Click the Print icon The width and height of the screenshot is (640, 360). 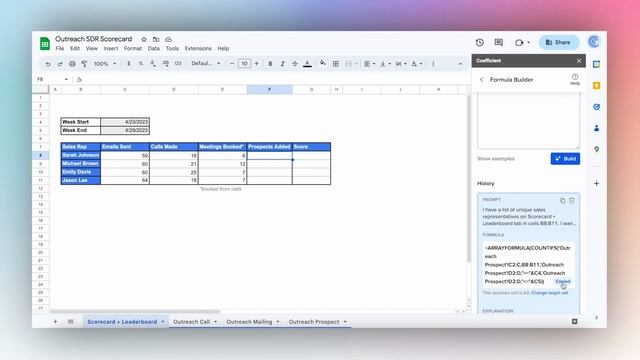point(72,64)
